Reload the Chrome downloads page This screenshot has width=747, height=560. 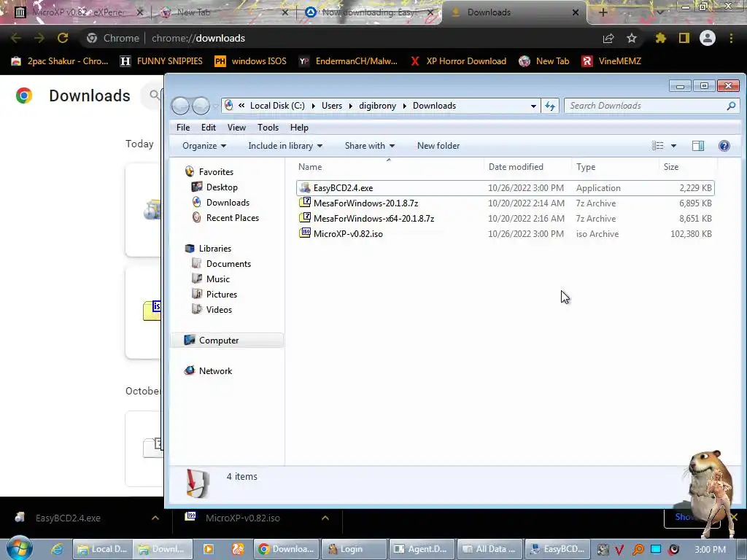(63, 38)
